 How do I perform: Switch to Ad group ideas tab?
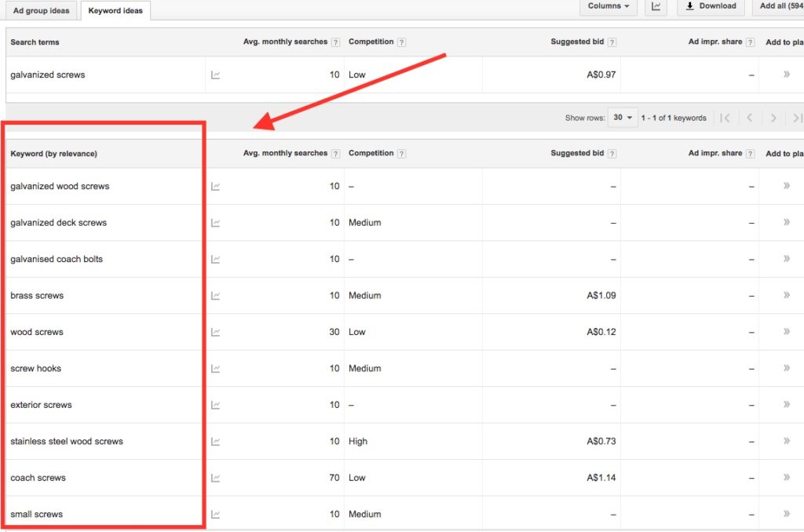click(41, 11)
